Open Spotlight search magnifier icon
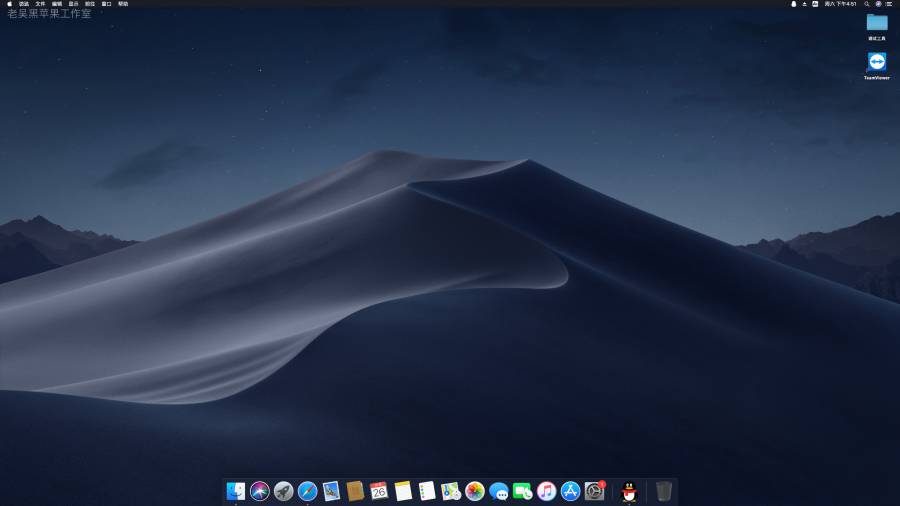Viewport: 900px width, 506px height. [867, 4]
